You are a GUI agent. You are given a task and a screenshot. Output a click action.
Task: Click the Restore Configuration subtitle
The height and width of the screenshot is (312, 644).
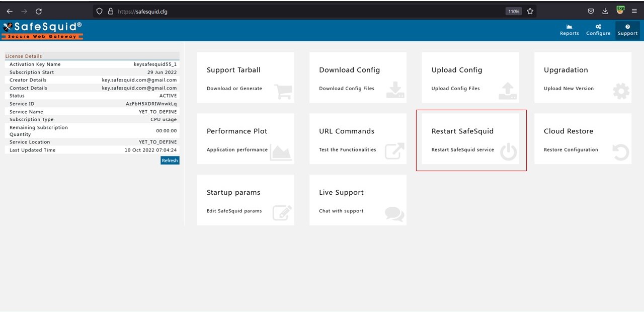pos(571,150)
